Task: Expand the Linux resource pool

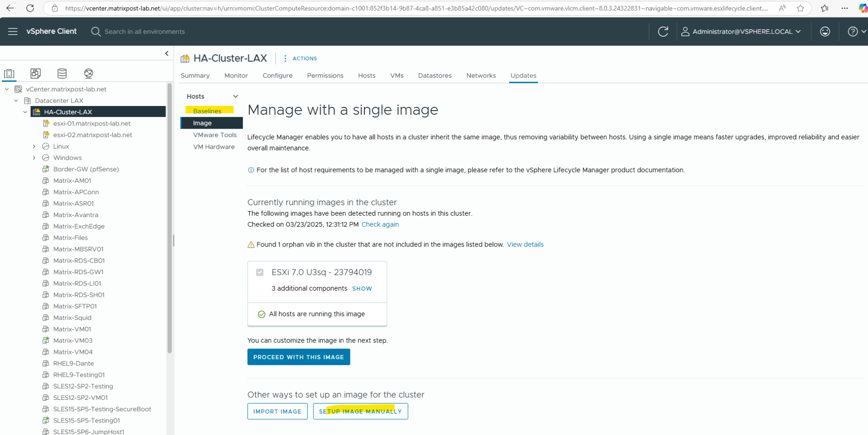Action: tap(34, 146)
